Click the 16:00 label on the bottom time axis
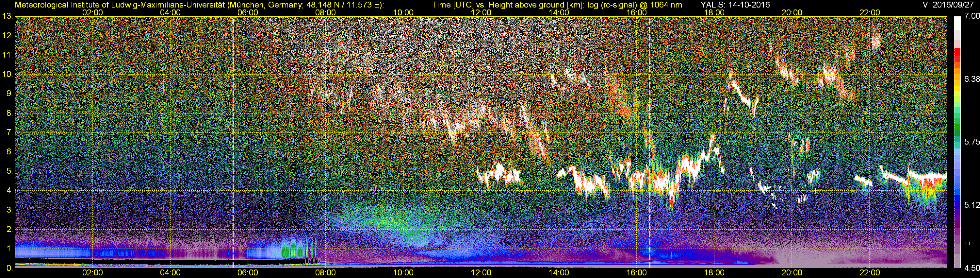Screen dimensions: 980x278 coord(636,273)
